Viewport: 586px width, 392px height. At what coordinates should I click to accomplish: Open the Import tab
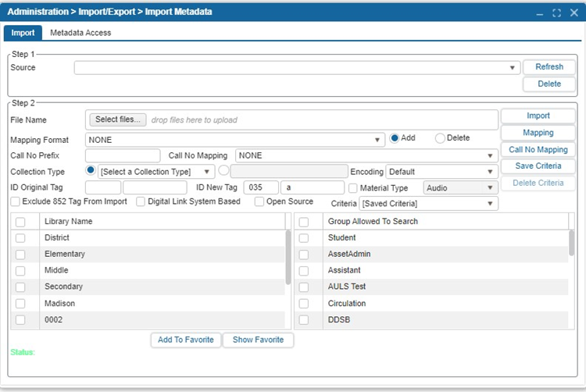click(23, 33)
